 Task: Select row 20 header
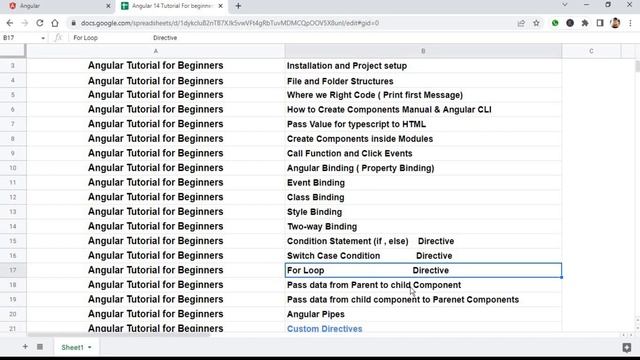pyautogui.click(x=13, y=314)
